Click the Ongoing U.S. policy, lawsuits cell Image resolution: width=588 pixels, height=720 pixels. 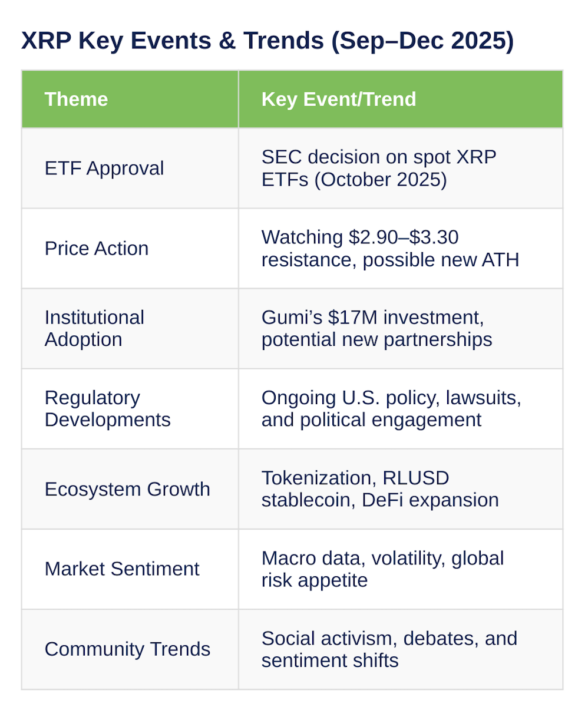pos(401,408)
